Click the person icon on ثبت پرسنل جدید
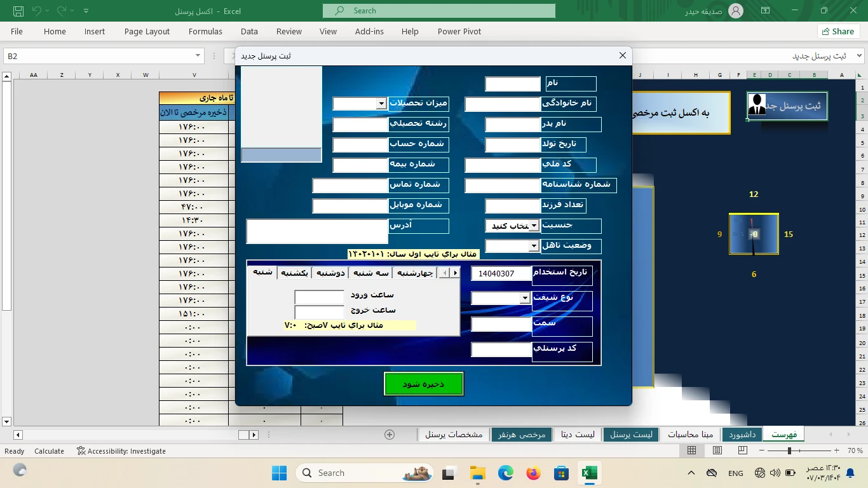The height and width of the screenshot is (488, 868). pos(757,105)
